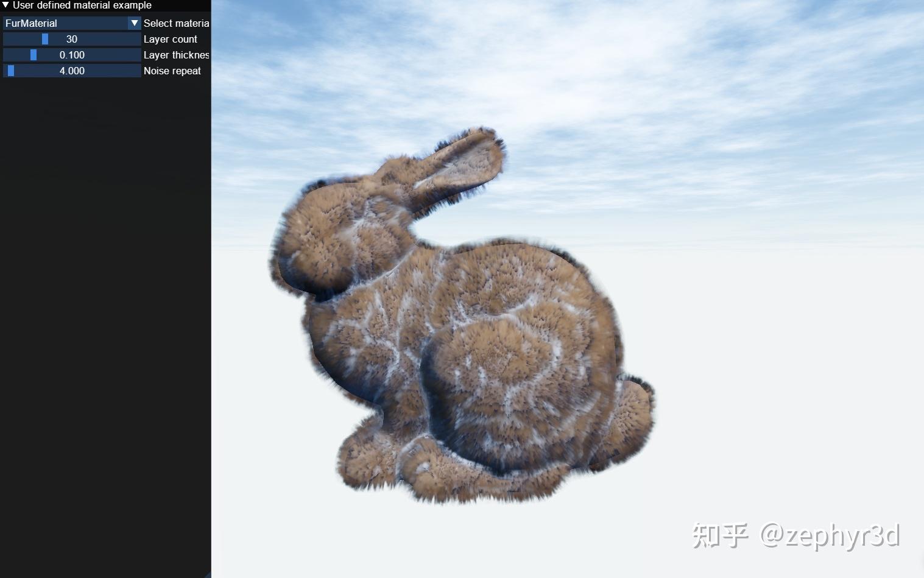Click the Layer thickness label
924x578 pixels.
point(177,54)
